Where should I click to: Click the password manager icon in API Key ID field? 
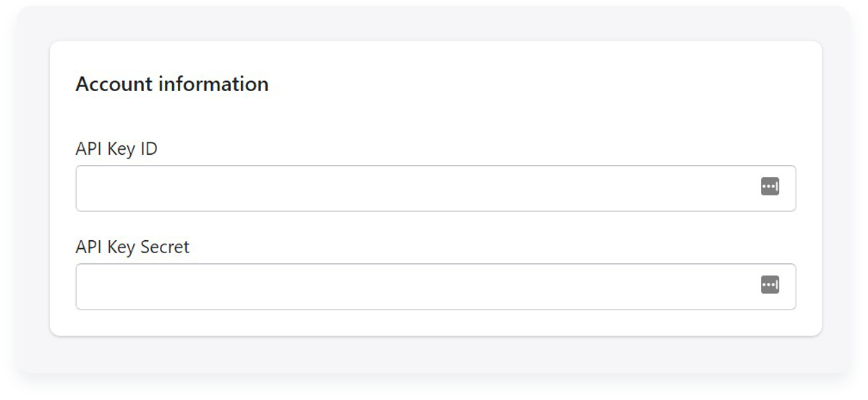[x=770, y=187]
